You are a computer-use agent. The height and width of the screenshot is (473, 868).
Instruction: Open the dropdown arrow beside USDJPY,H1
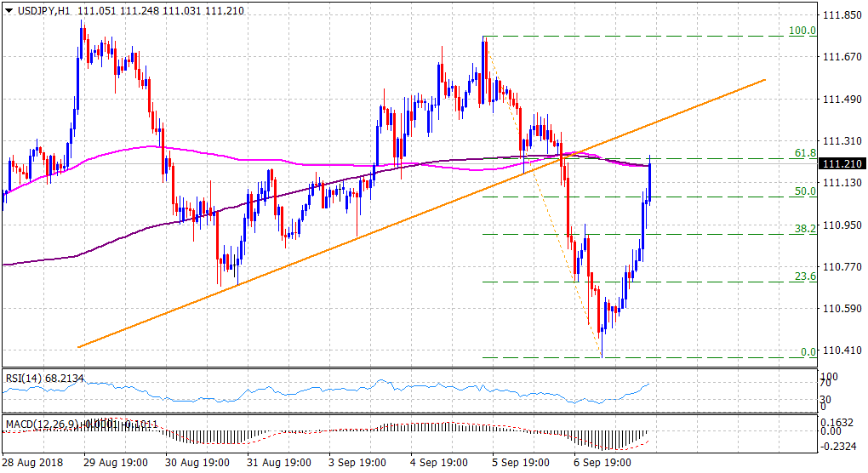click(x=9, y=11)
